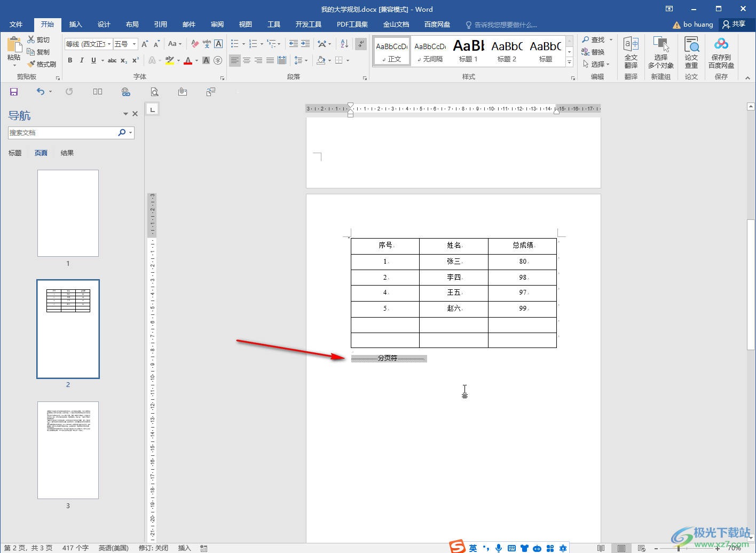The width and height of the screenshot is (756, 553).
Task: Switch to the Review (审阅) tab
Action: [217, 25]
